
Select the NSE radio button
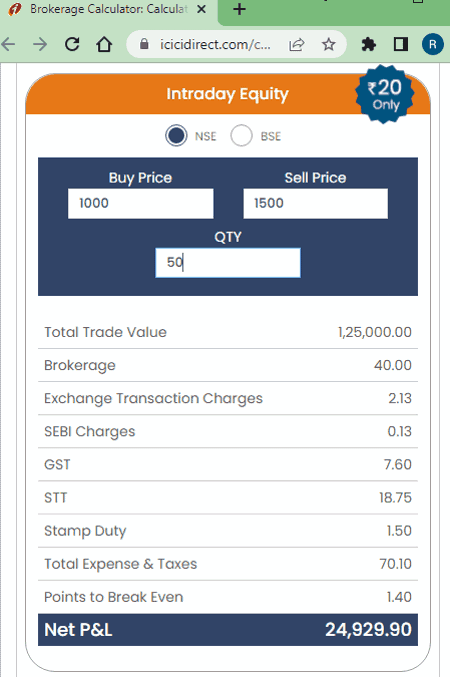(176, 136)
